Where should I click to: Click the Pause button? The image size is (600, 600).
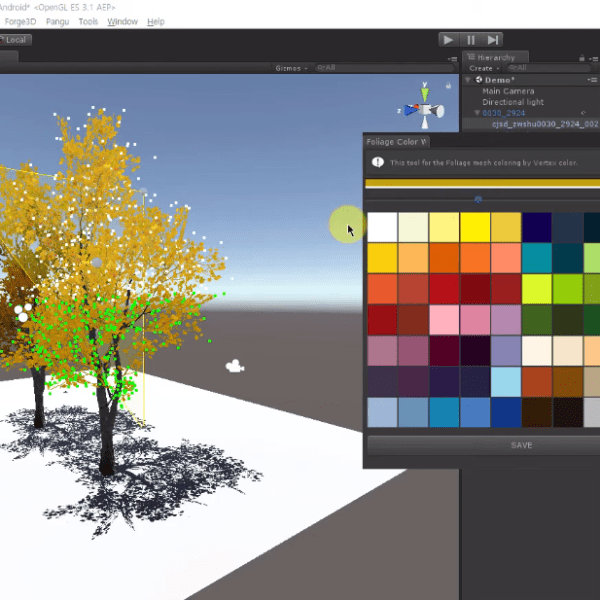pyautogui.click(x=471, y=40)
